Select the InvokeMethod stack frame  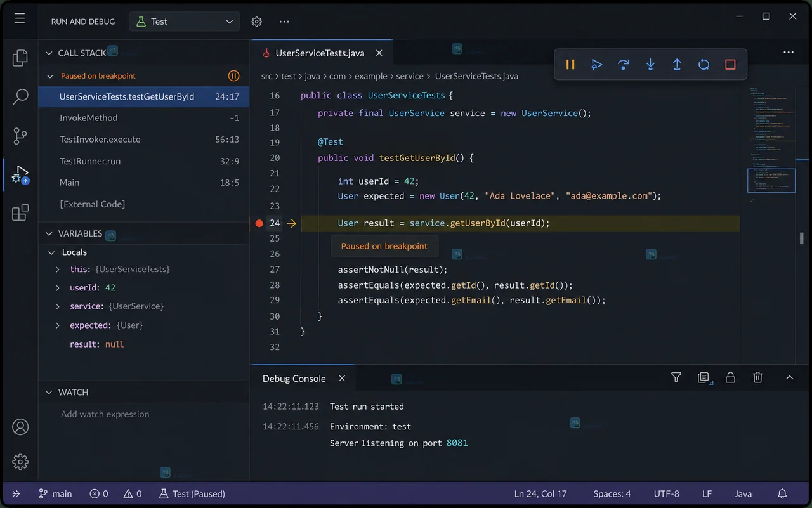pyautogui.click(x=144, y=118)
